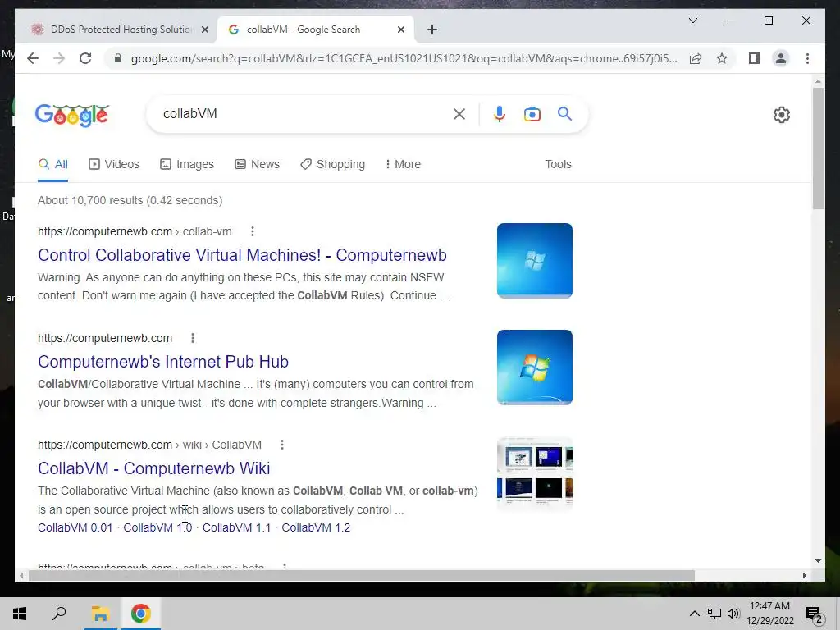The width and height of the screenshot is (840, 630).
Task: Select the collabVM Google Search tab
Action: pos(314,30)
